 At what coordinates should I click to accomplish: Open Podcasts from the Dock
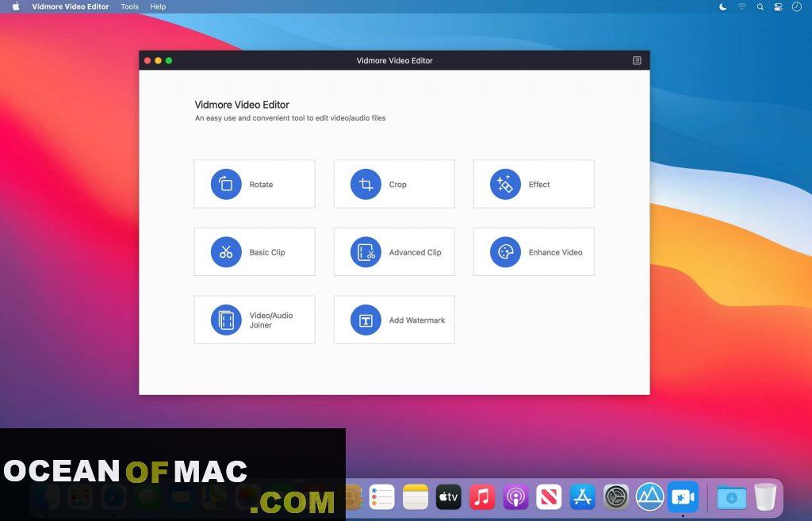(515, 497)
